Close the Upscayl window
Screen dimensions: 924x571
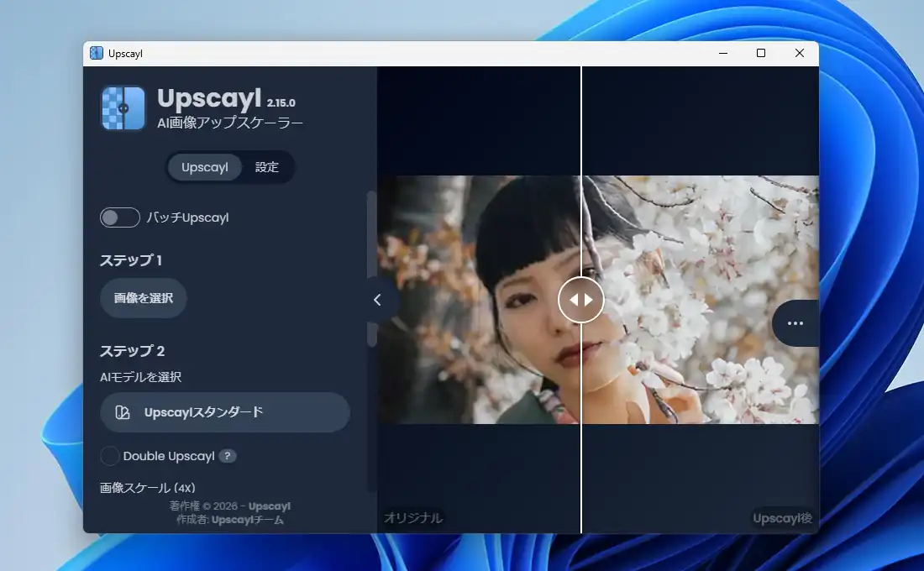point(800,53)
